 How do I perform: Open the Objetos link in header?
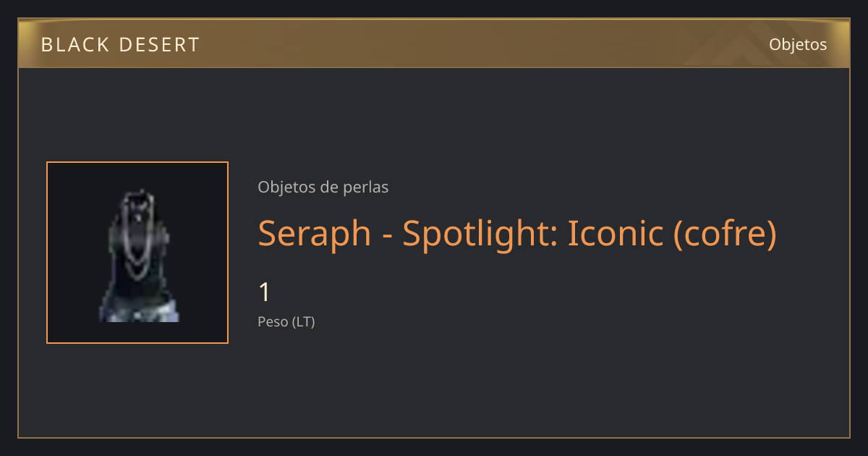(x=798, y=44)
